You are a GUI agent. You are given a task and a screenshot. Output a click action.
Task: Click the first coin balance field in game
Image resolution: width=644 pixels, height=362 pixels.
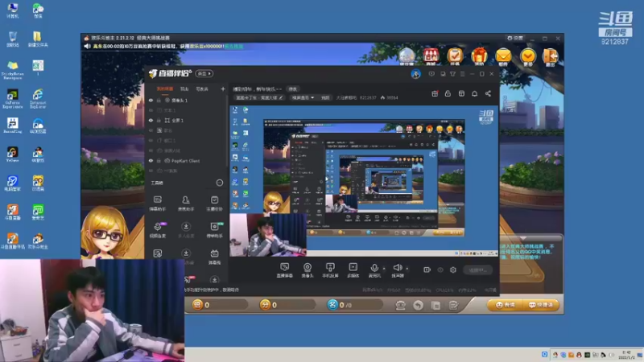pyautogui.click(x=220, y=305)
